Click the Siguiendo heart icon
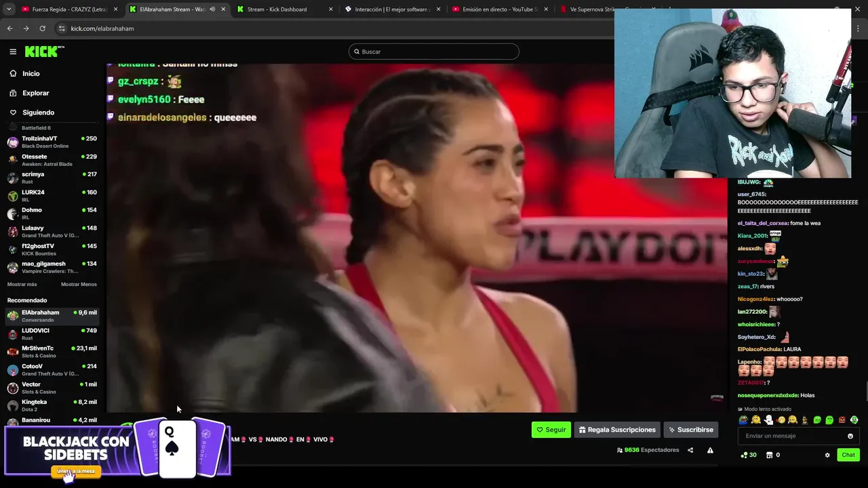 click(x=13, y=113)
